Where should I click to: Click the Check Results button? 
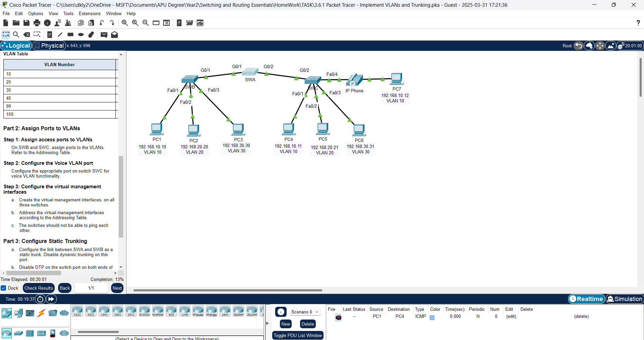[x=38, y=288]
